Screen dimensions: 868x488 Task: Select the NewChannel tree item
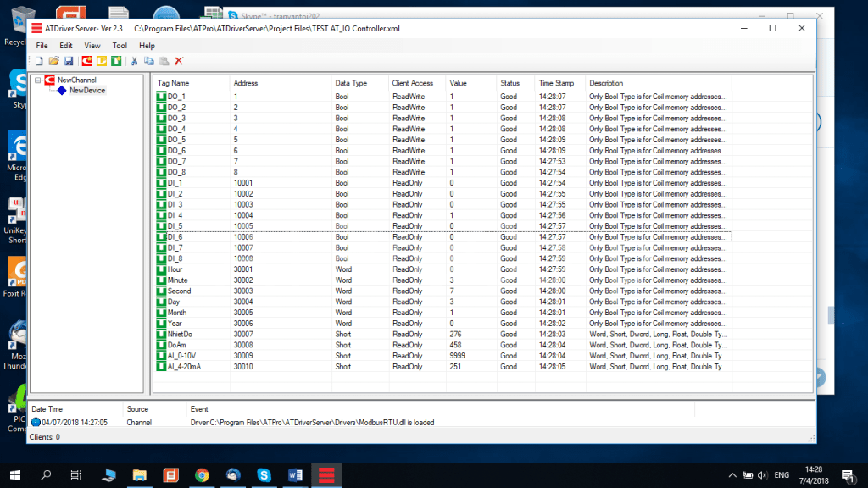click(x=77, y=80)
